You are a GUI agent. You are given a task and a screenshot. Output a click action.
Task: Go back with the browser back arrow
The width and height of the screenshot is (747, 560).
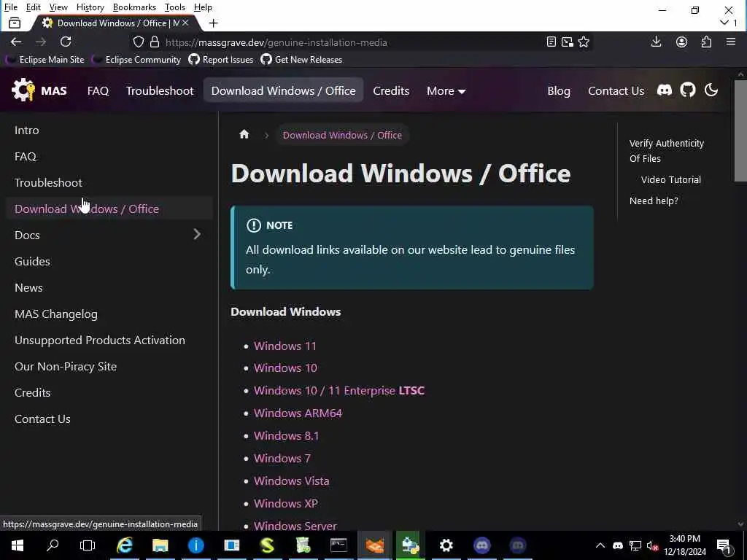click(x=16, y=42)
